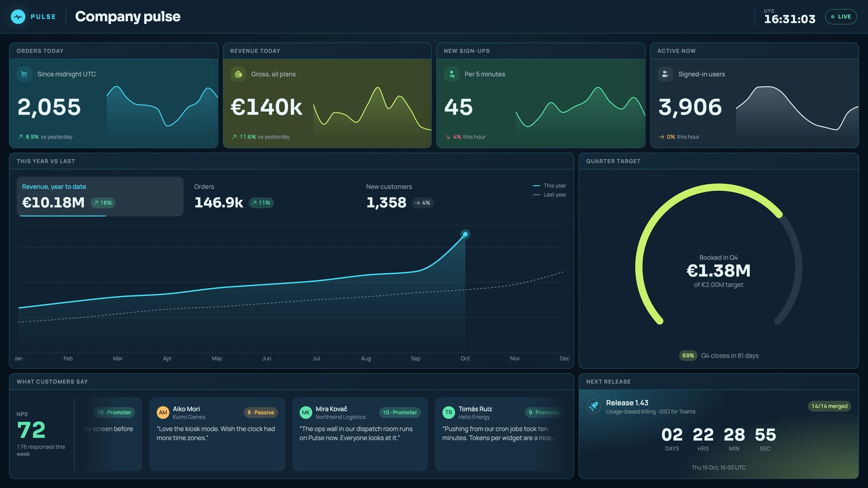Click the user-plus icon in New Sign-ups
This screenshot has height=488, width=868.
coord(451,74)
